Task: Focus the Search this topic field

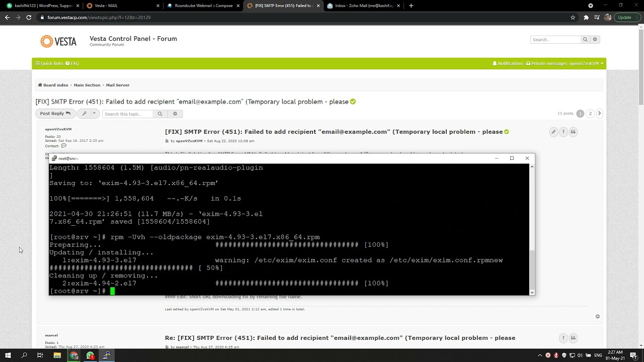Action: click(x=128, y=114)
